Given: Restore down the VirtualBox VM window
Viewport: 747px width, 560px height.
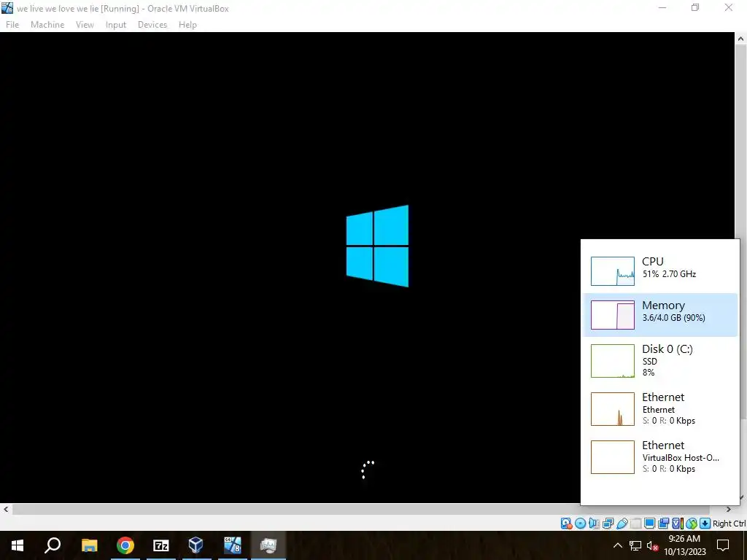Looking at the screenshot, I should 695,7.
